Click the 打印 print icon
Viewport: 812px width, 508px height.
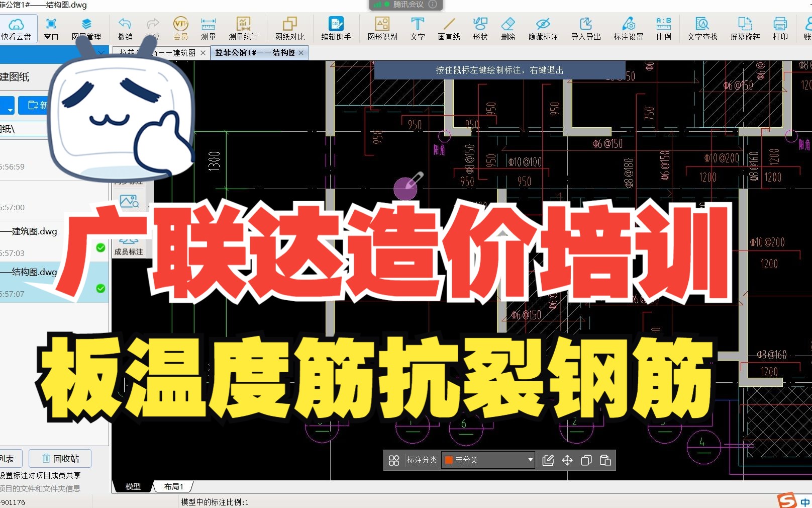(780, 29)
